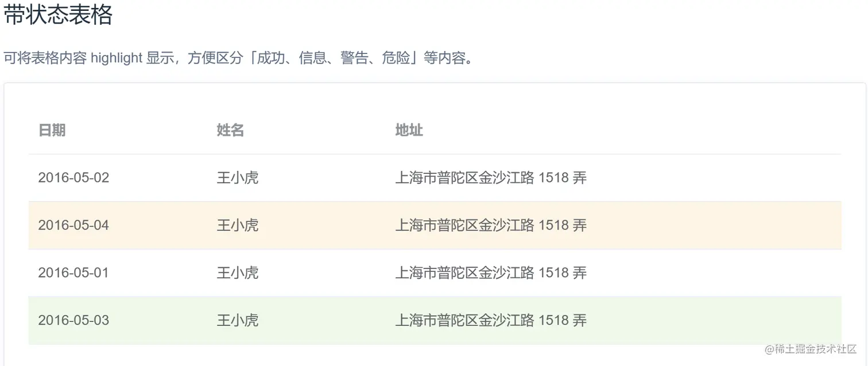Click empty space right of the 地址 header
This screenshot has height=366, width=868.
pos(631,130)
